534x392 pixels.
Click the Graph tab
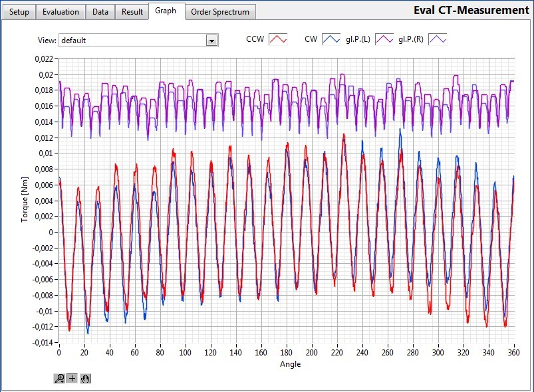(x=165, y=11)
